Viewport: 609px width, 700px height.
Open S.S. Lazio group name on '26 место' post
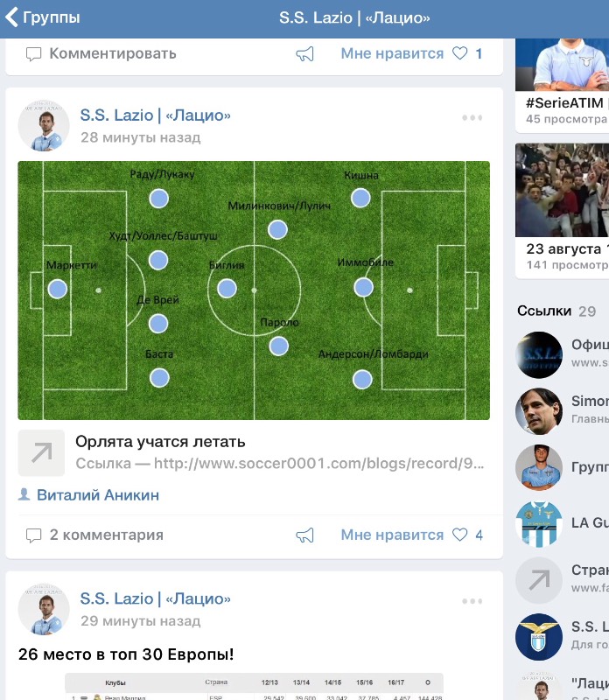[156, 598]
